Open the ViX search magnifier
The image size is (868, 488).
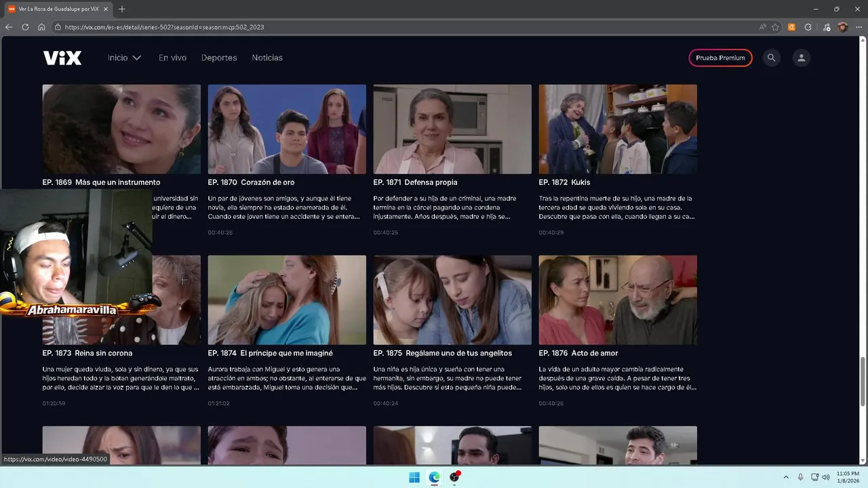point(771,58)
